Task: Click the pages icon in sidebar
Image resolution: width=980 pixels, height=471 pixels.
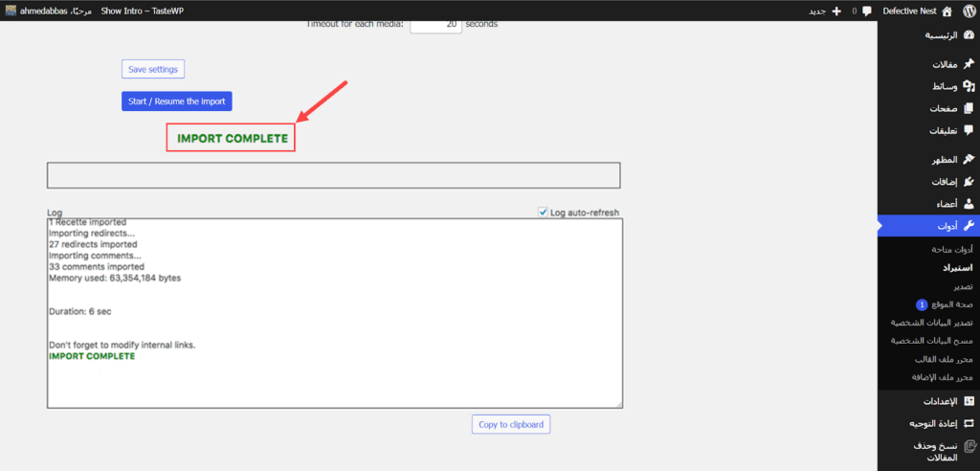Action: tap(969, 108)
